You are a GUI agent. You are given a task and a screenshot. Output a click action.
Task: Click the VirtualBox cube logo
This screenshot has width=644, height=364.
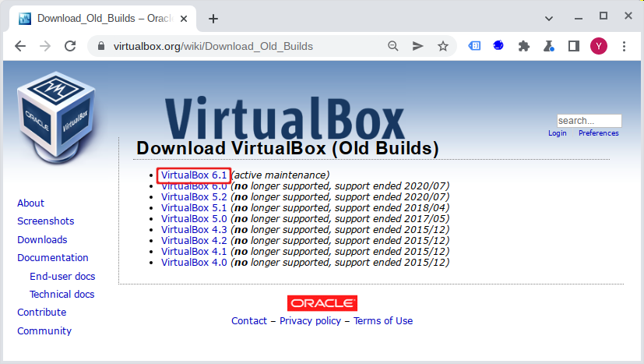[x=56, y=117]
